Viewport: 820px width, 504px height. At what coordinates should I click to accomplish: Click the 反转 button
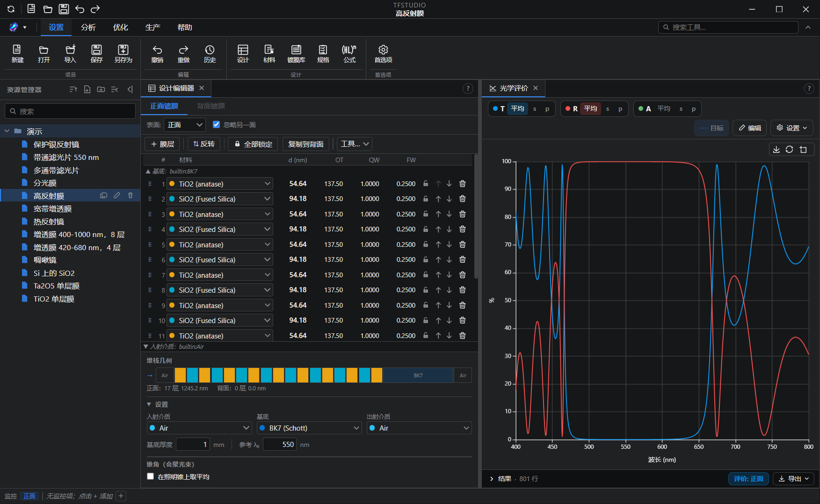pos(204,144)
